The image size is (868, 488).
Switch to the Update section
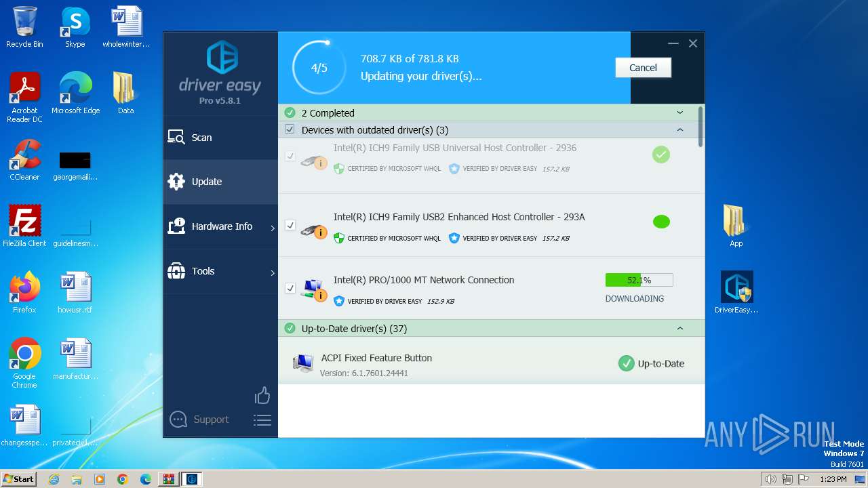220,182
